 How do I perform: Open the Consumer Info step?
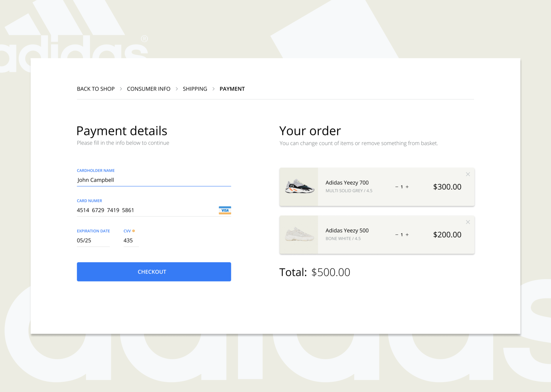coord(148,89)
